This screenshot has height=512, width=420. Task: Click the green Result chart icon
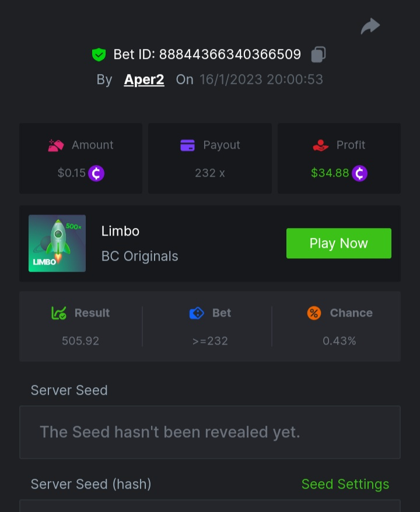(59, 313)
